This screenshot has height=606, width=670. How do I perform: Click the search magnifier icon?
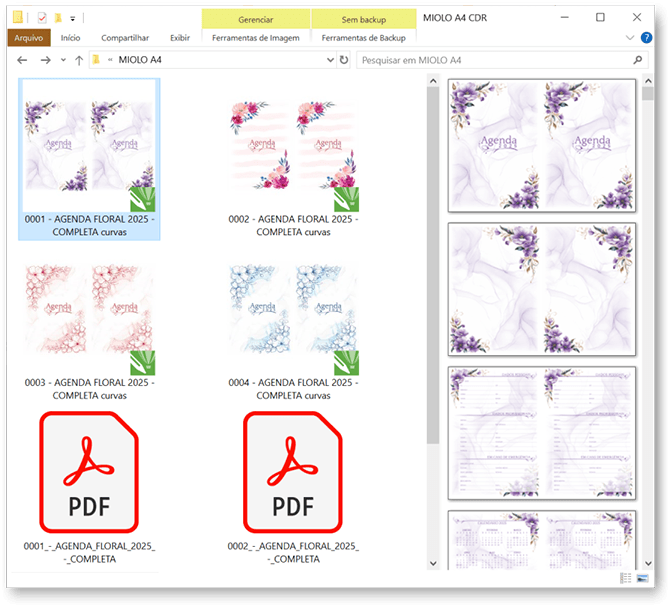[639, 60]
